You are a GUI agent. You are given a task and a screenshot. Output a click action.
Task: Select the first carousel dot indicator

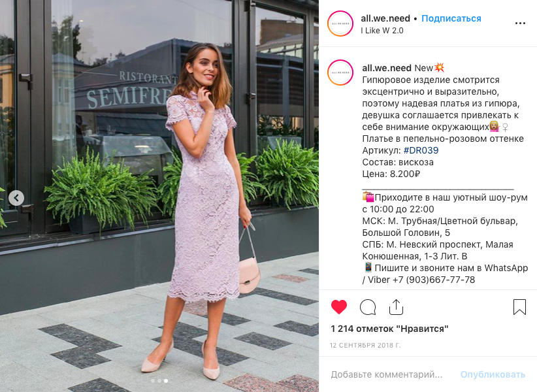tap(153, 381)
